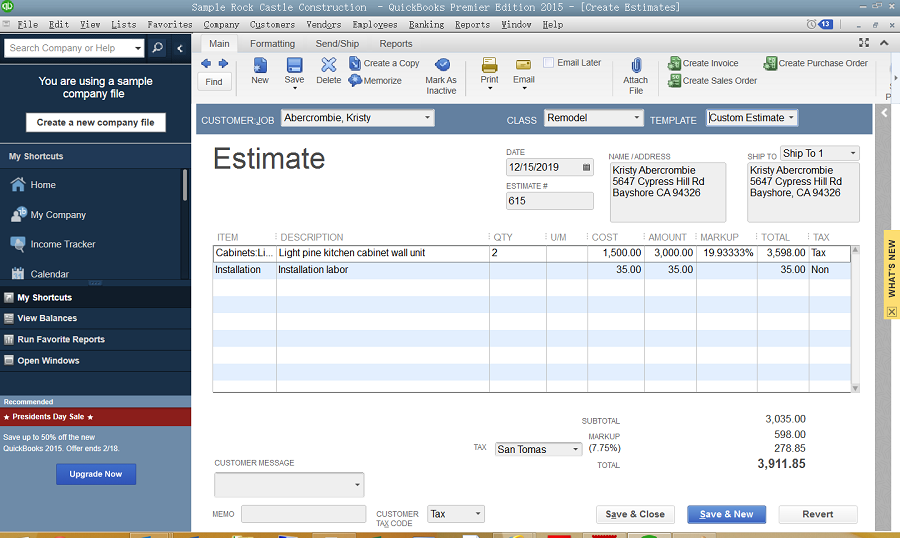This screenshot has width=900, height=538.
Task: Open the Ship To dropdown
Action: coord(853,153)
